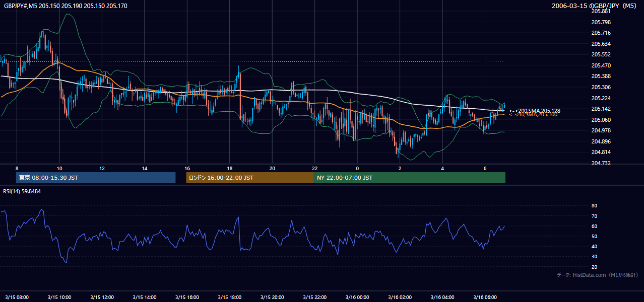Click hour label 18 under the price chart

pyautogui.click(x=230, y=168)
